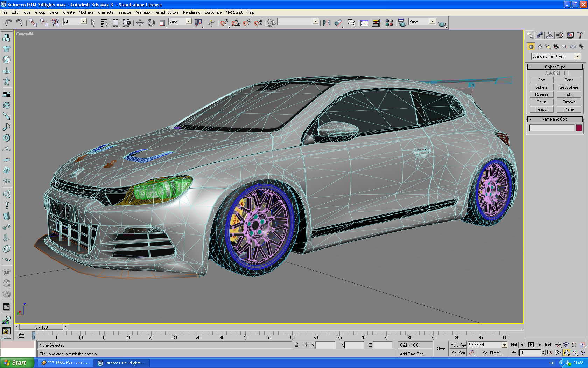Click the Align tool icon
Image resolution: width=588 pixels, height=368 pixels.
[338, 23]
